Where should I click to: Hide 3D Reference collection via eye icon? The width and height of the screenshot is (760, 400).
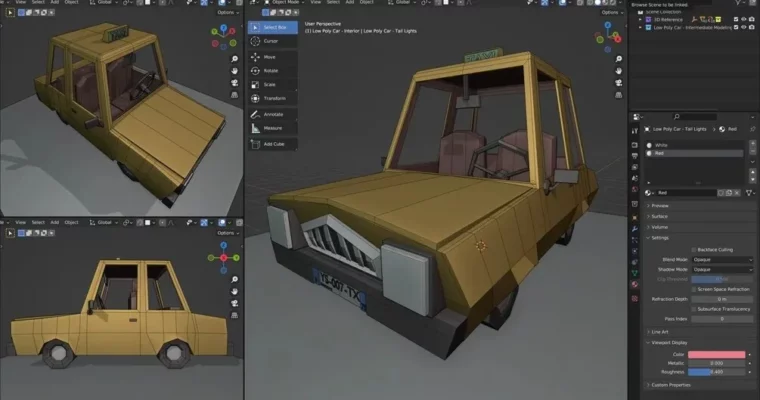(x=744, y=20)
